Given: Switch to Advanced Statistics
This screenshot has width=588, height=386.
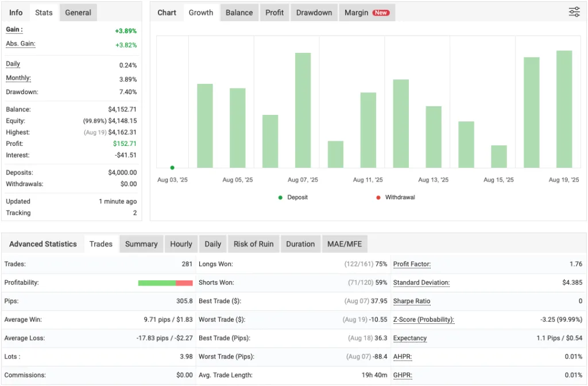Looking at the screenshot, I should [42, 244].
